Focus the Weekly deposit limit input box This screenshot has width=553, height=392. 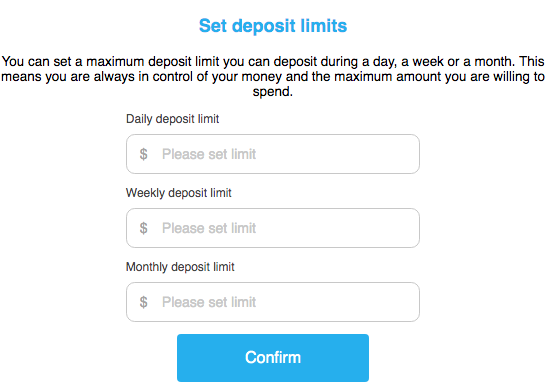[x=273, y=228]
